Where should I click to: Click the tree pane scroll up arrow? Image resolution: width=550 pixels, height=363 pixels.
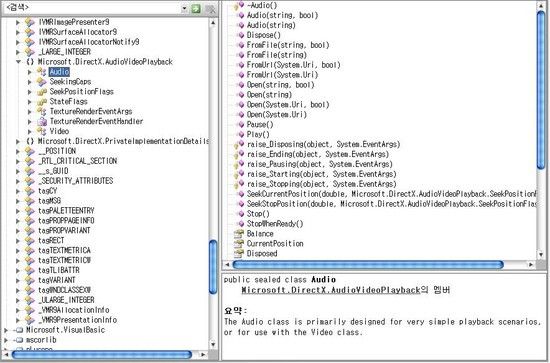coord(213,22)
